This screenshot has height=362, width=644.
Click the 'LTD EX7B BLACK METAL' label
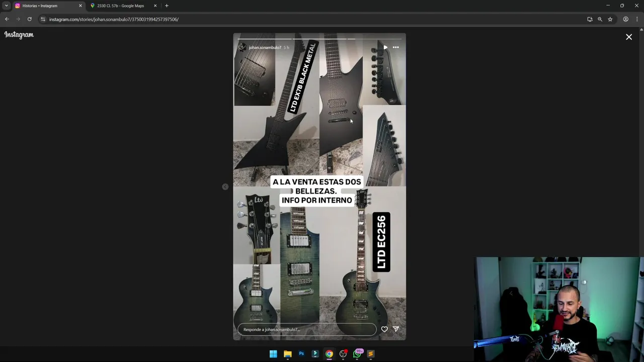click(x=302, y=77)
